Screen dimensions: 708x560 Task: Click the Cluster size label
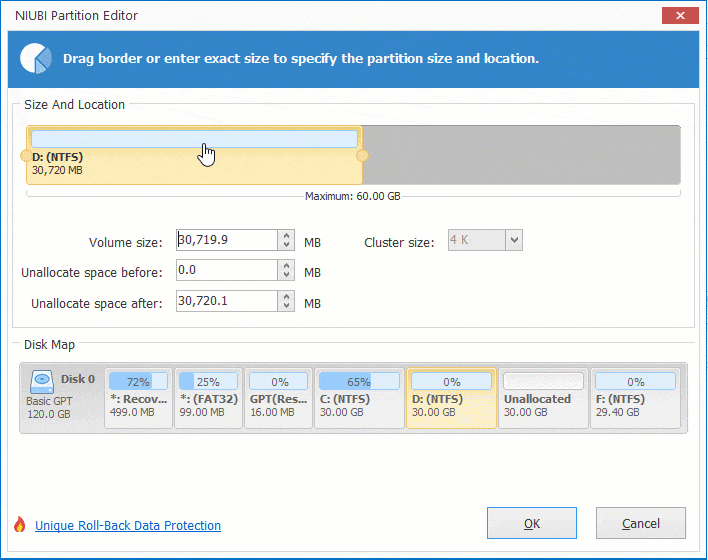click(399, 243)
